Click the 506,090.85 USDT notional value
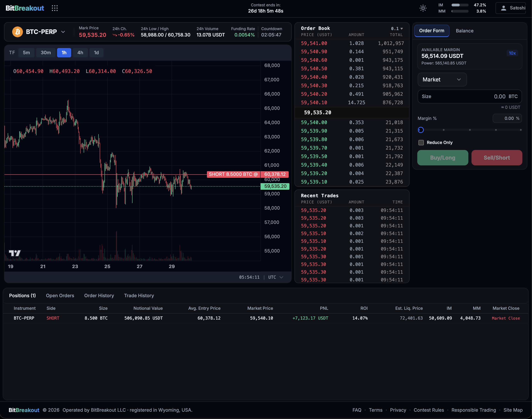This screenshot has height=419, width=532. 144,318
